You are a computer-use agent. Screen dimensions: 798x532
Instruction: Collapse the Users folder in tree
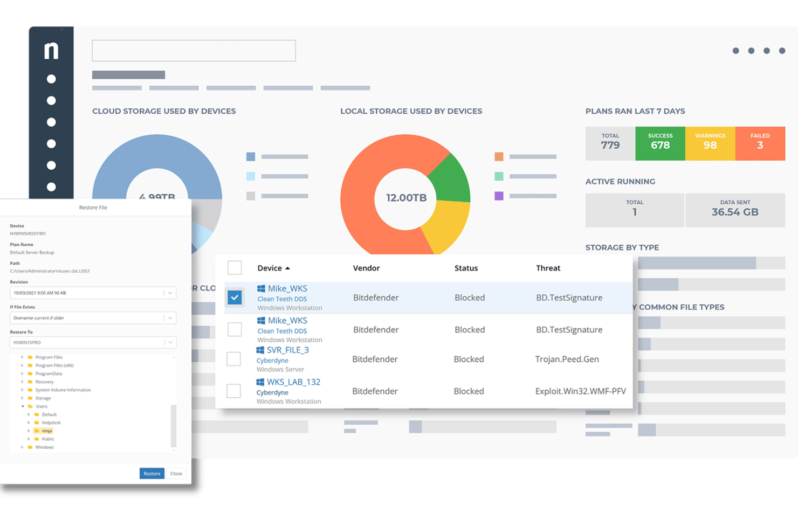(23, 406)
